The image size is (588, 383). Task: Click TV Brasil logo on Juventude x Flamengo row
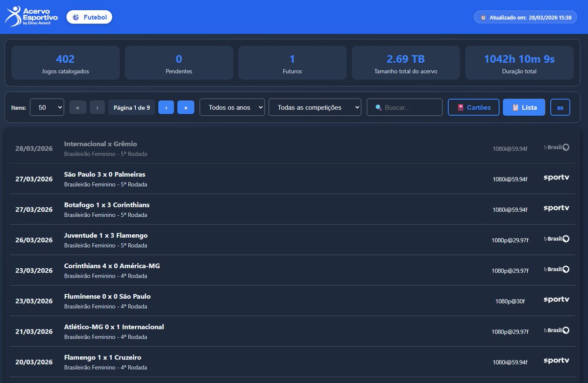click(557, 239)
